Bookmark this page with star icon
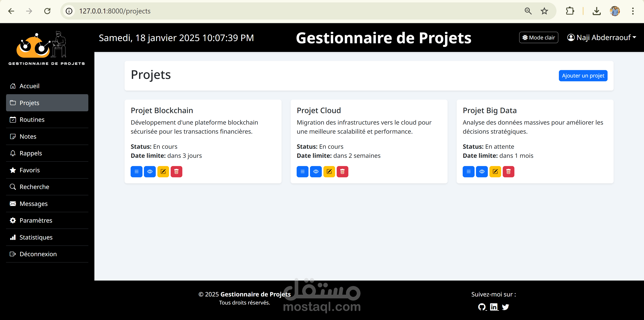The height and width of the screenshot is (320, 644). pos(544,11)
